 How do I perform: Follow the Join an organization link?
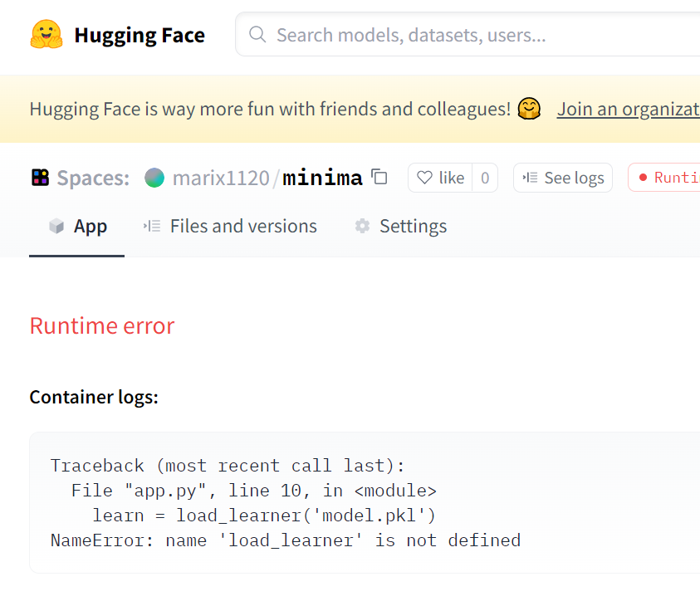628,109
